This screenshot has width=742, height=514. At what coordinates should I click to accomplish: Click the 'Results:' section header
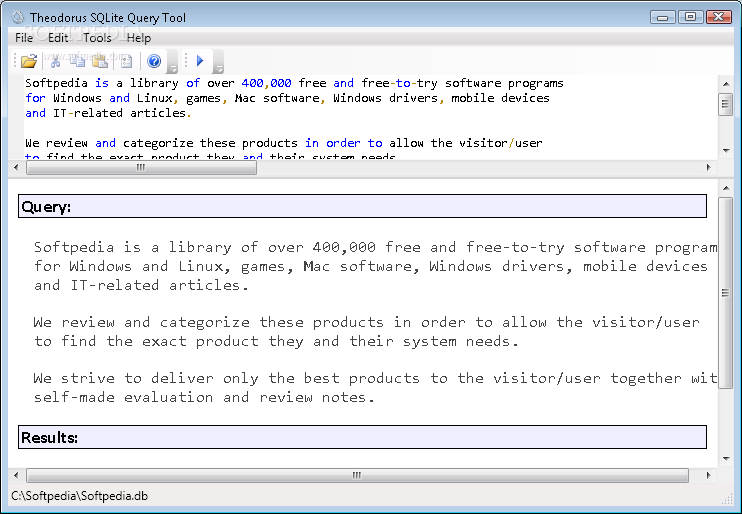(362, 437)
